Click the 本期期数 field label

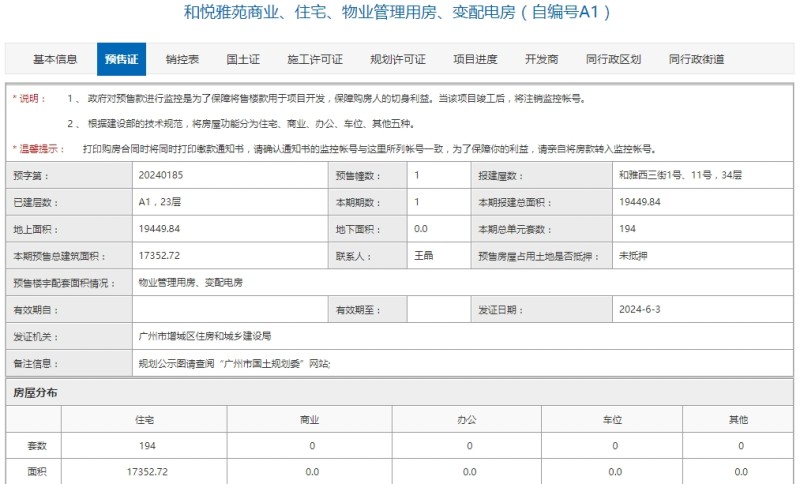click(x=358, y=203)
